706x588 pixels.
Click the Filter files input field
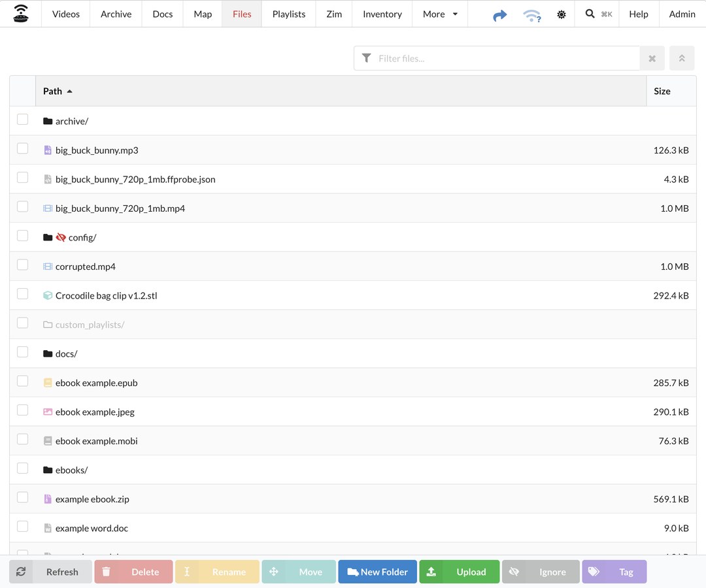pyautogui.click(x=497, y=59)
